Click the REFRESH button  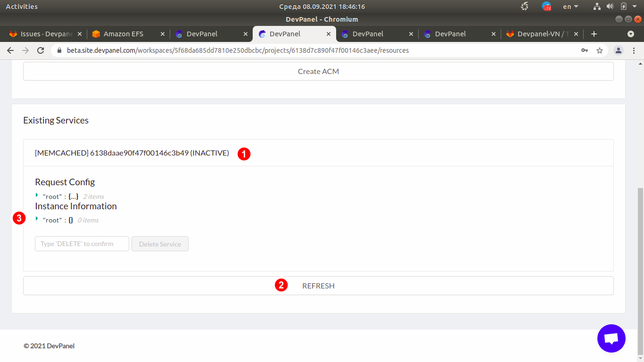coord(318,285)
